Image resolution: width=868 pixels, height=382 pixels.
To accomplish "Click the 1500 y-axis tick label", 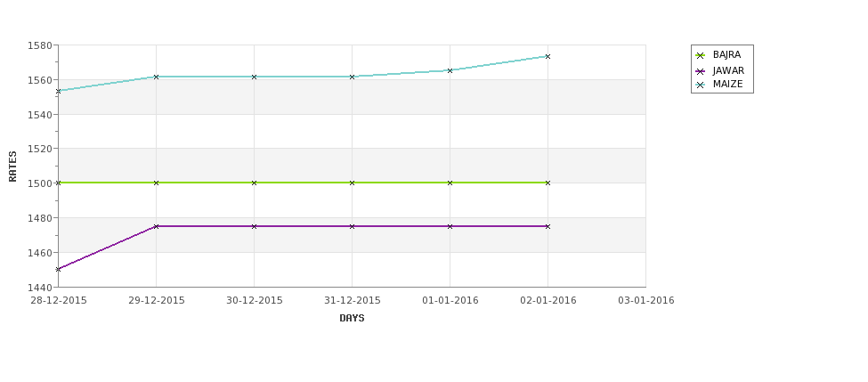I will 39,183.
